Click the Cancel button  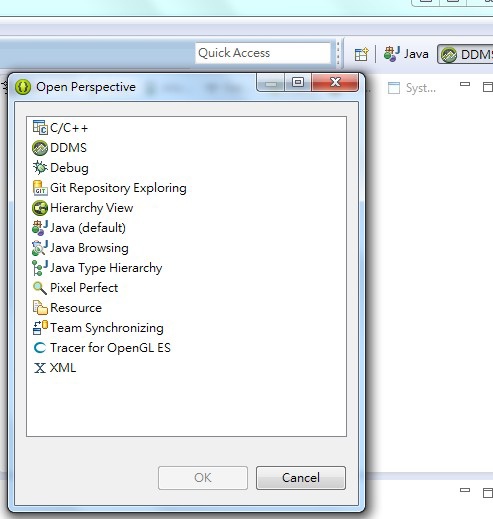point(301,478)
